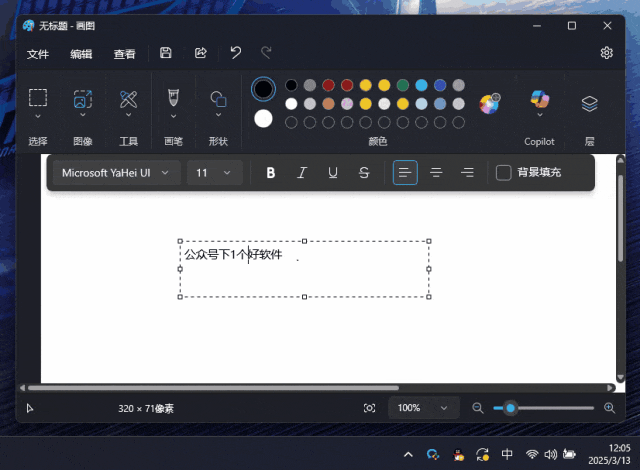Toggle Underline text formatting
This screenshot has height=470, width=640.
(333, 173)
